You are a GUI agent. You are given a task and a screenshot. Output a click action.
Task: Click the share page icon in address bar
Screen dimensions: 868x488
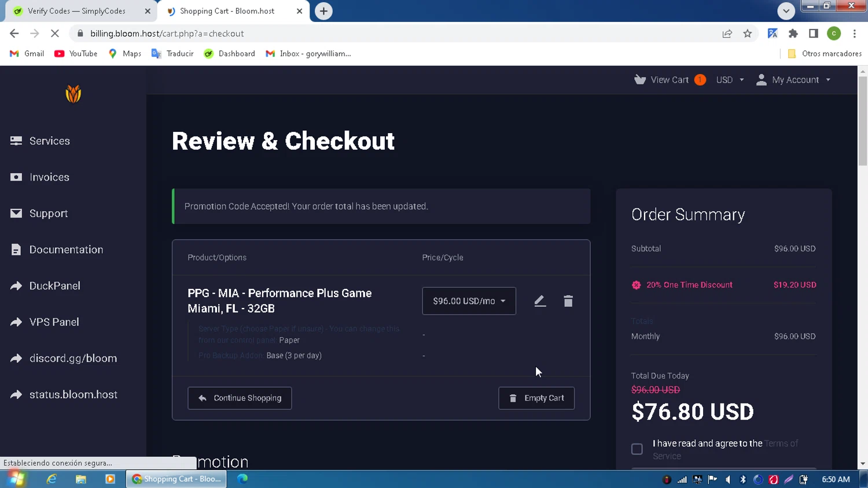(727, 34)
